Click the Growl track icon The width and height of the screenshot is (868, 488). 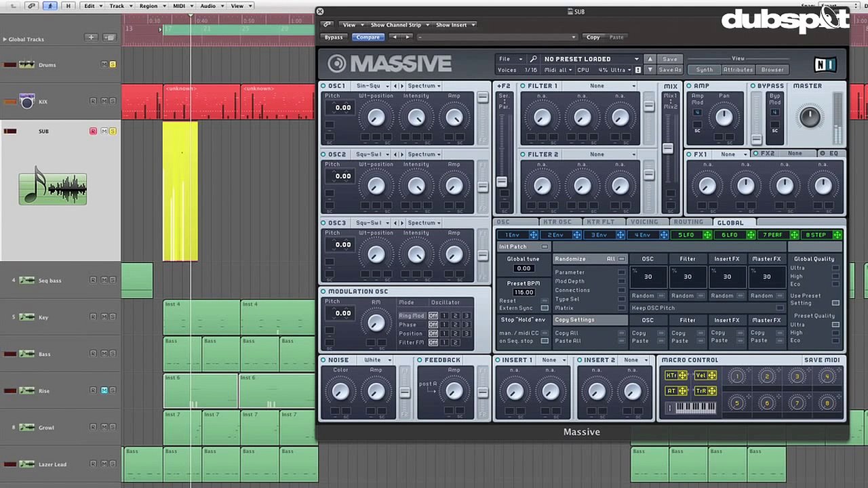tap(27, 427)
